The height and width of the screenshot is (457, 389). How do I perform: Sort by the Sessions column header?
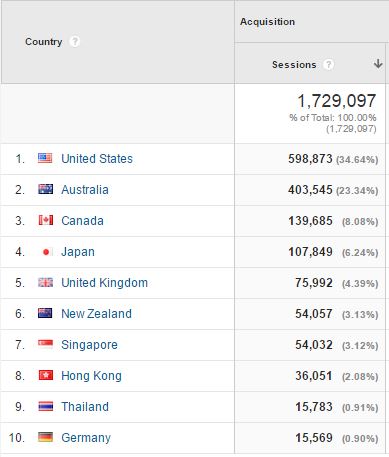pos(294,64)
